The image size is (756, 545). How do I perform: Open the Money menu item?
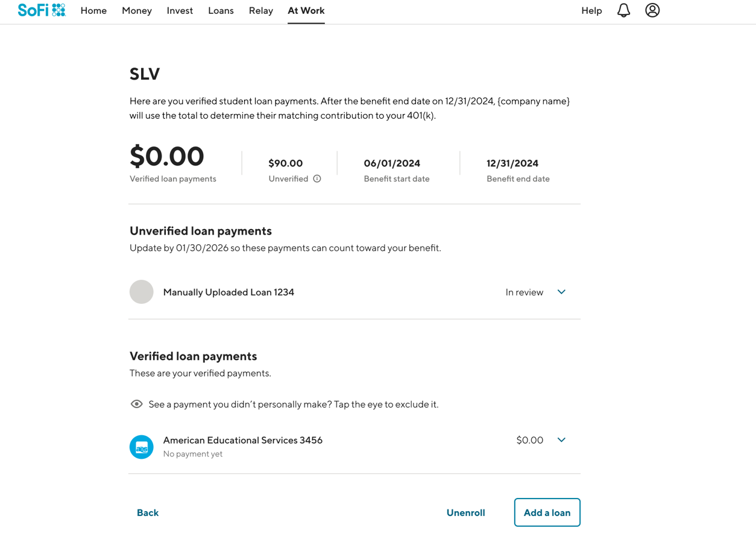(137, 11)
